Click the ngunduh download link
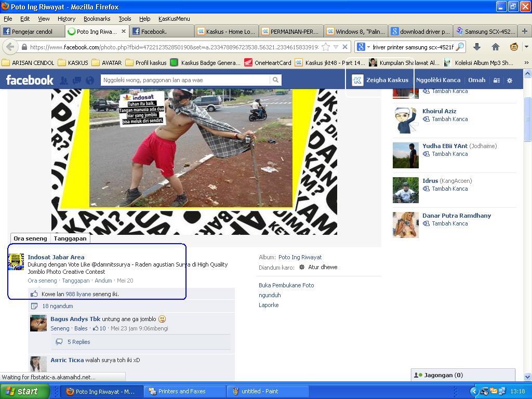The height and width of the screenshot is (399, 532). 270,295
